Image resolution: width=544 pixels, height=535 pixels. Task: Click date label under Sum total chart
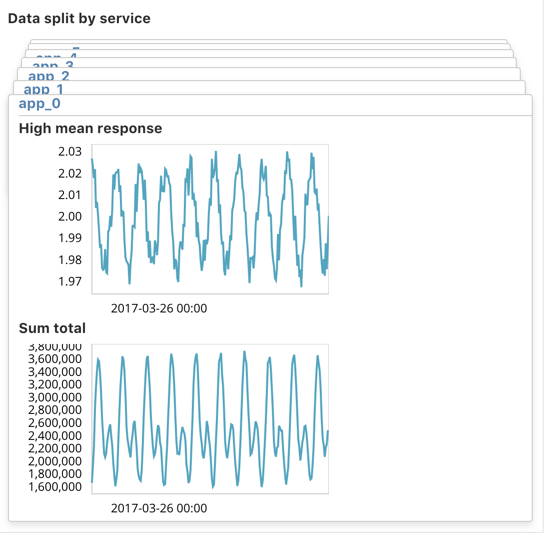(159, 508)
